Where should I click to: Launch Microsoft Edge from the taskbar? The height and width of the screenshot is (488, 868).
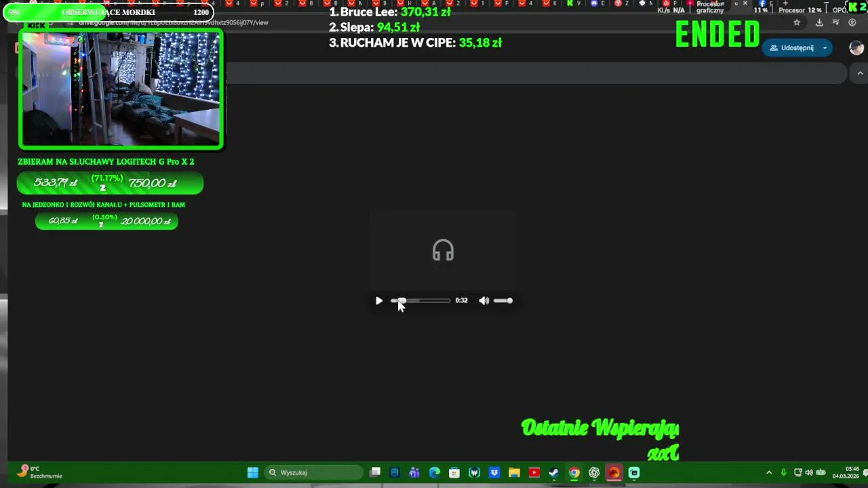pos(435,472)
